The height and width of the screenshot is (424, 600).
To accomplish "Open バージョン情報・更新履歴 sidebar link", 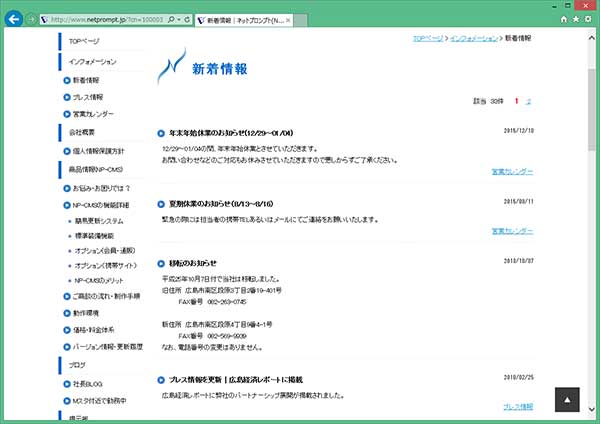I will coord(108,347).
